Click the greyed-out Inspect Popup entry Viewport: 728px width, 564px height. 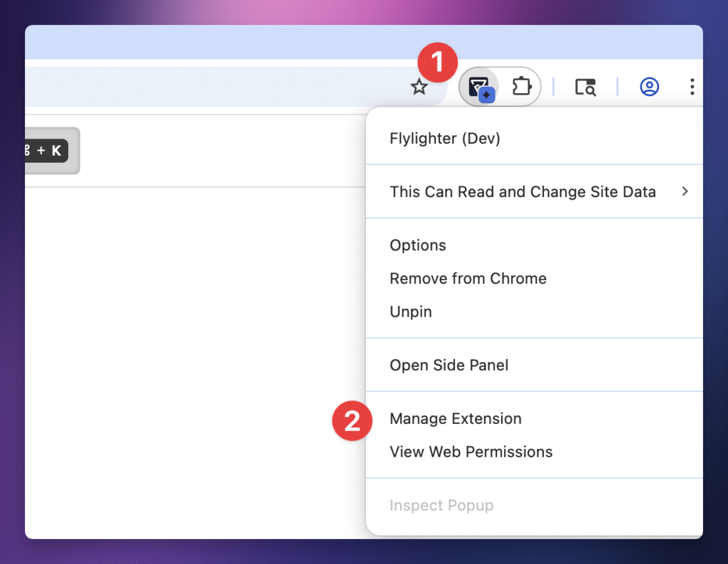[x=441, y=506]
